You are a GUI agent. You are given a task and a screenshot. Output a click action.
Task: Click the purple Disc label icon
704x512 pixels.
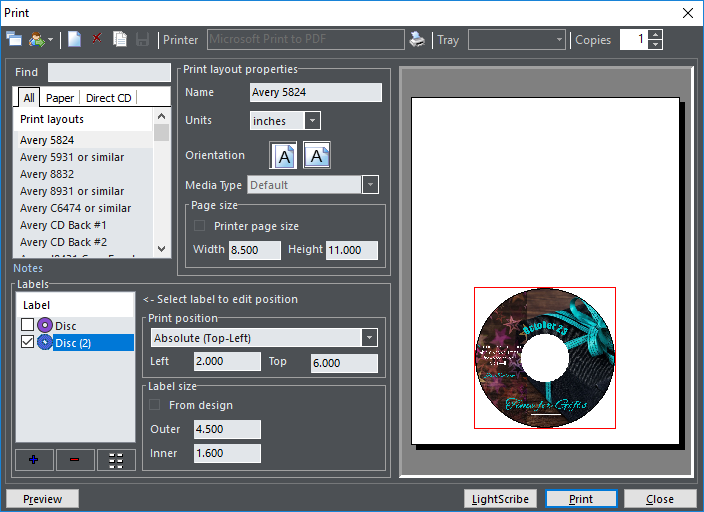[45, 325]
